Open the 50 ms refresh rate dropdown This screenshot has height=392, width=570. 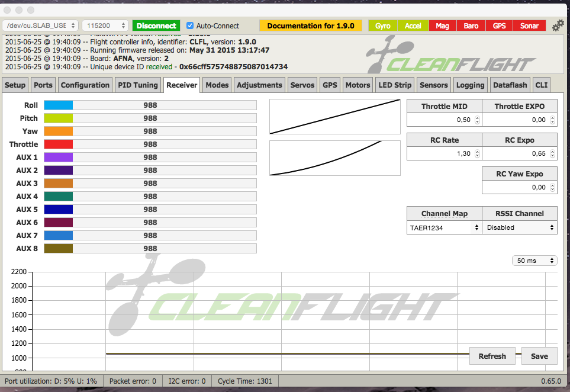point(534,261)
